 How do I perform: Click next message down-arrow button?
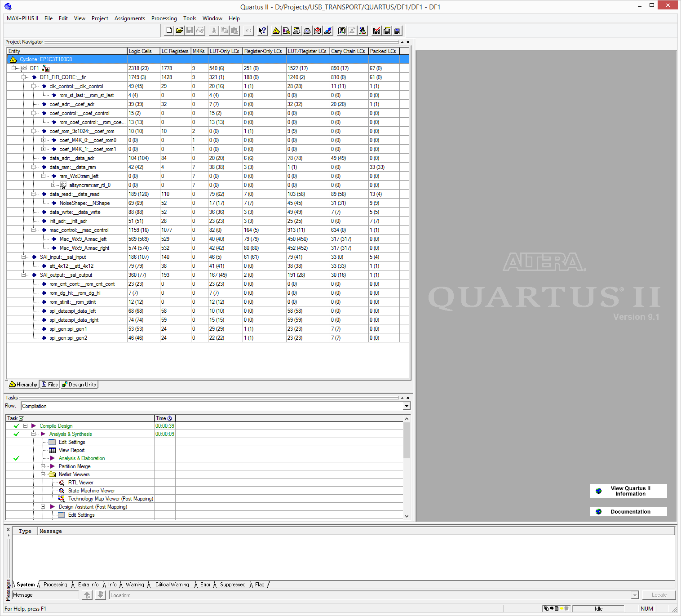pos(101,595)
